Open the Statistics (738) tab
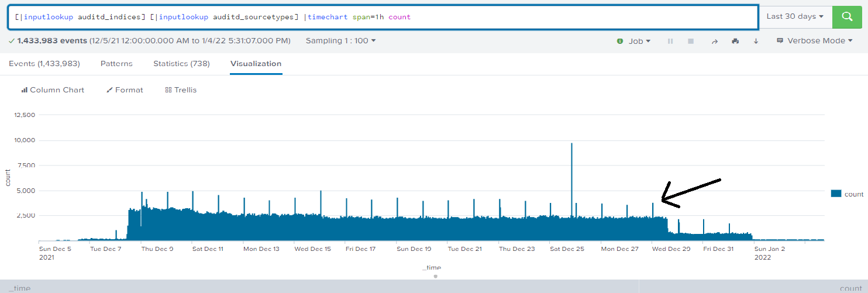Image resolution: width=868 pixels, height=293 pixels. click(x=181, y=64)
